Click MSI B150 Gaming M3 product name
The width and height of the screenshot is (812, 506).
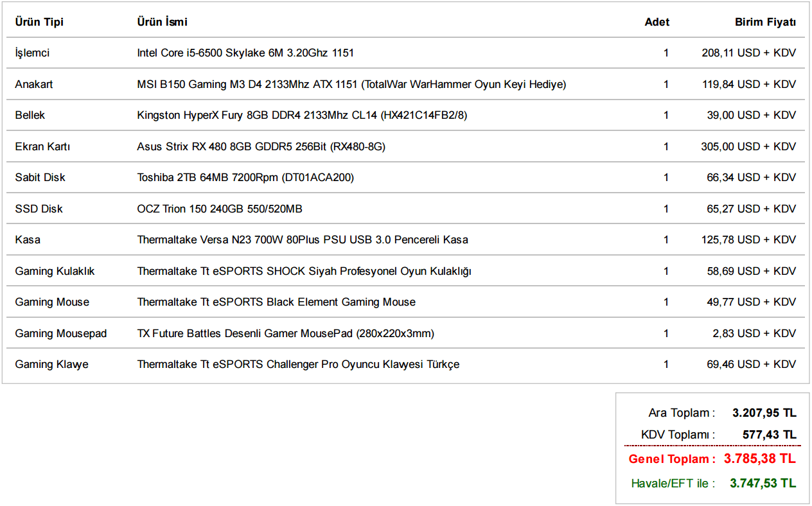coord(351,84)
